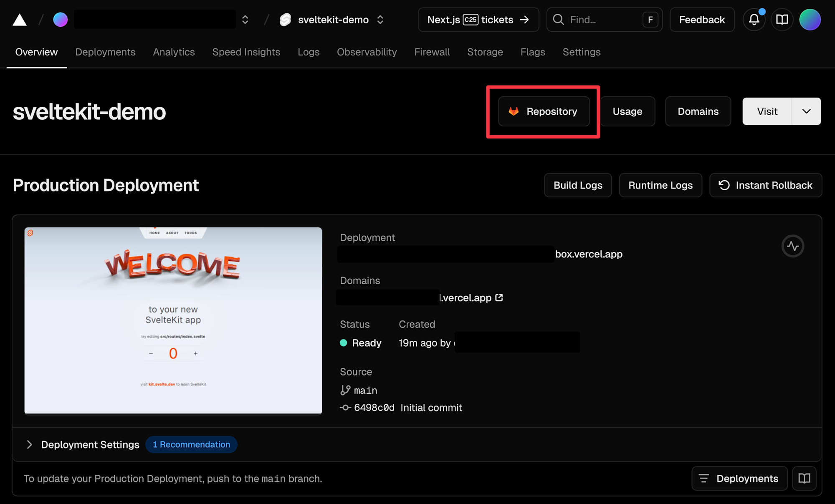Open the team switcher chevrons
The image size is (835, 504).
coord(245,20)
